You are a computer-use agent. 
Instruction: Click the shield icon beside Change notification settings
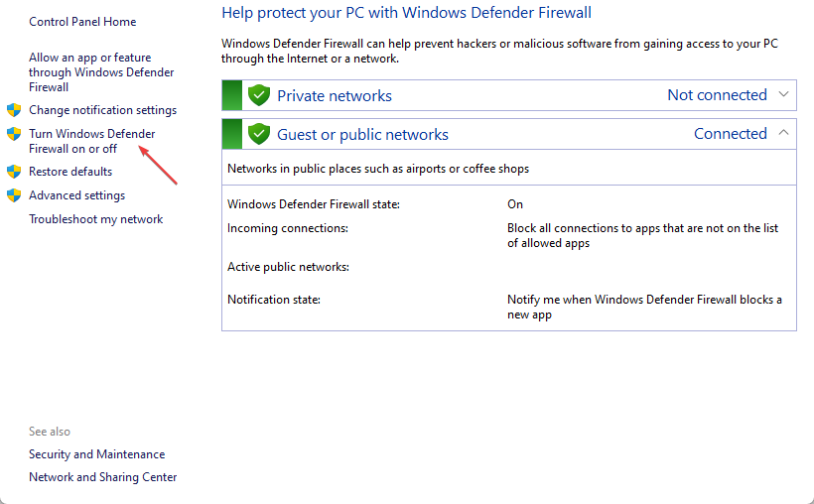pyautogui.click(x=14, y=110)
